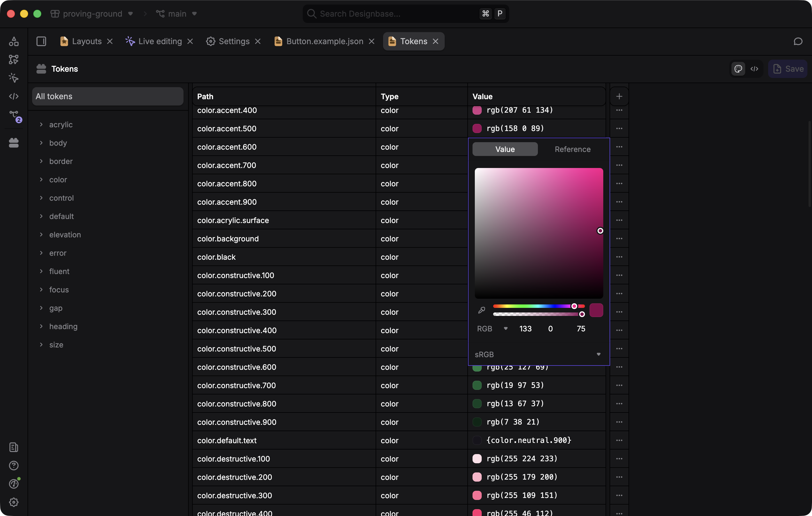Open the sRGB color space dropdown
The image size is (812, 516).
(538, 354)
